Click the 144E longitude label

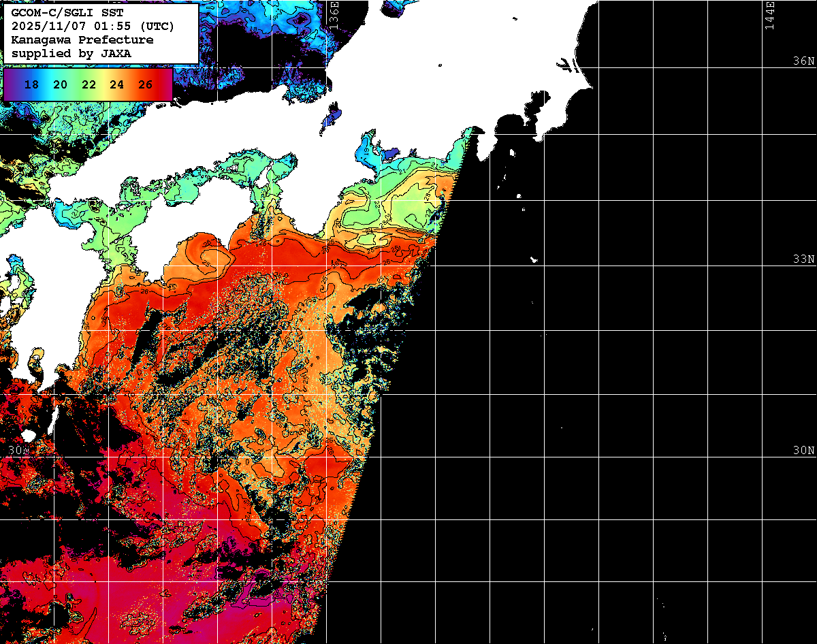[x=769, y=15]
